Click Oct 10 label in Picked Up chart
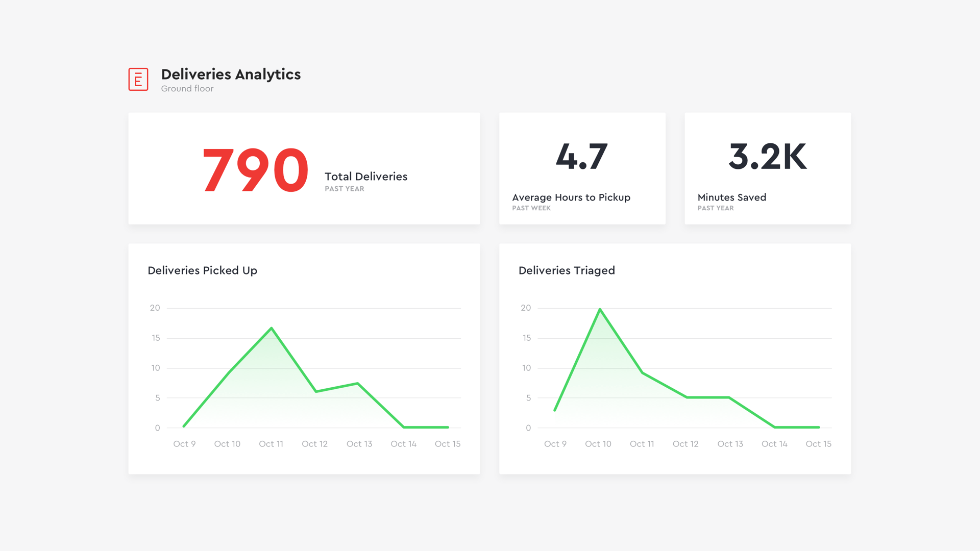 (227, 444)
